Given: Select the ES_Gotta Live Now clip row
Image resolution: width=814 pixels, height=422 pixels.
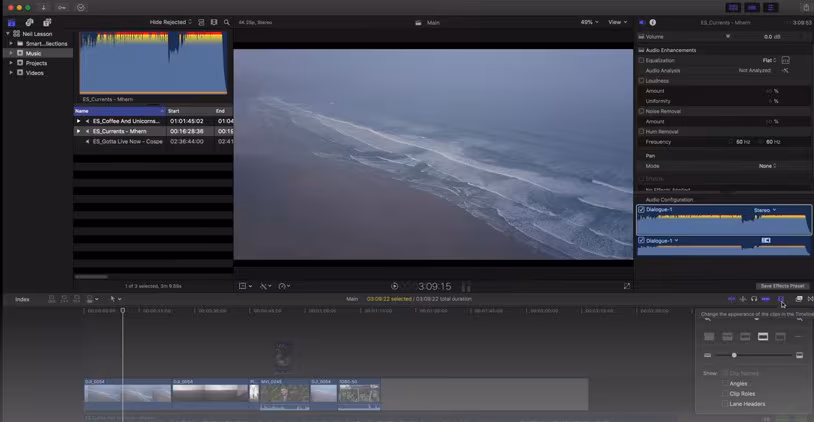Looking at the screenshot, I should (153, 141).
